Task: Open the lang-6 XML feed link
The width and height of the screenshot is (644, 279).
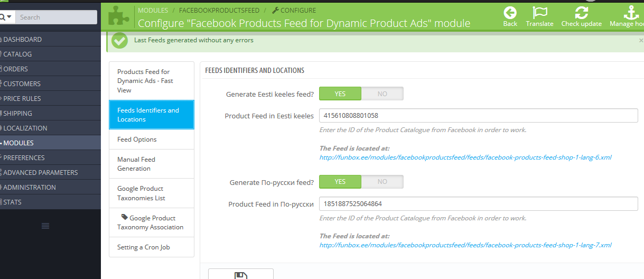Action: pos(465,157)
